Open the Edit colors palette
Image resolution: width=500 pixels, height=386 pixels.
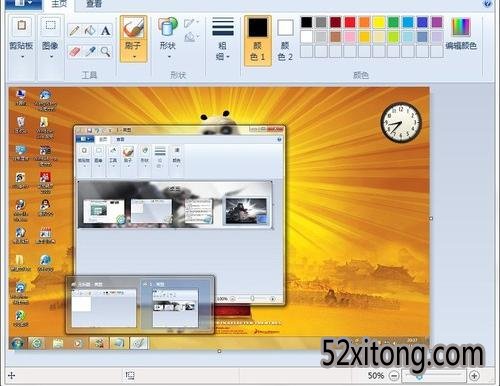pyautogui.click(x=461, y=34)
